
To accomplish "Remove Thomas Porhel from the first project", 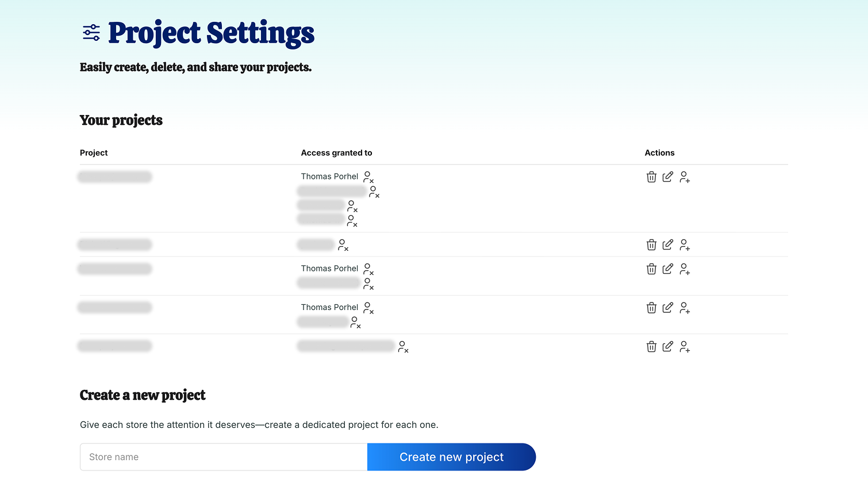I will tap(368, 177).
